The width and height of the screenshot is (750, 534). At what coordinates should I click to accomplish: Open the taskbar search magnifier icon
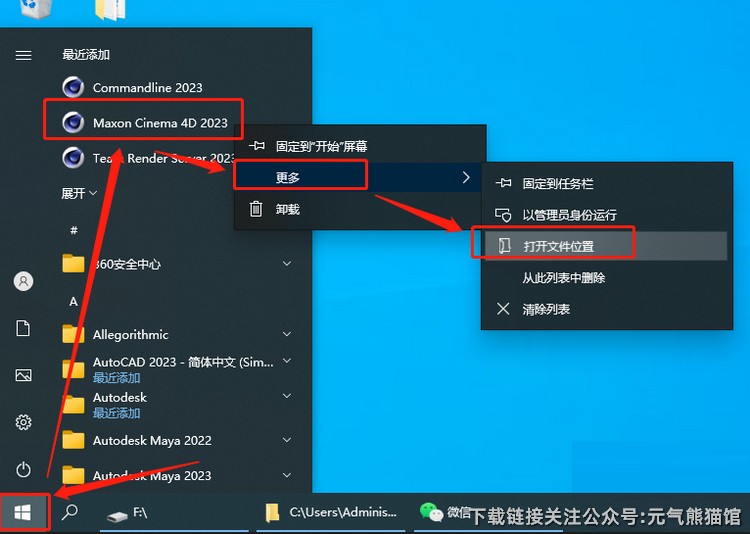(x=70, y=512)
